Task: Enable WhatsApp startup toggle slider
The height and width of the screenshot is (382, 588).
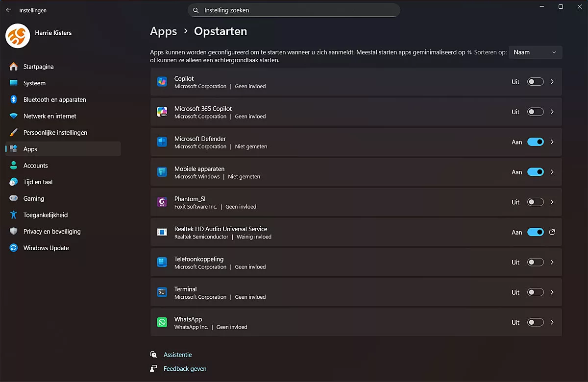Action: click(535, 322)
